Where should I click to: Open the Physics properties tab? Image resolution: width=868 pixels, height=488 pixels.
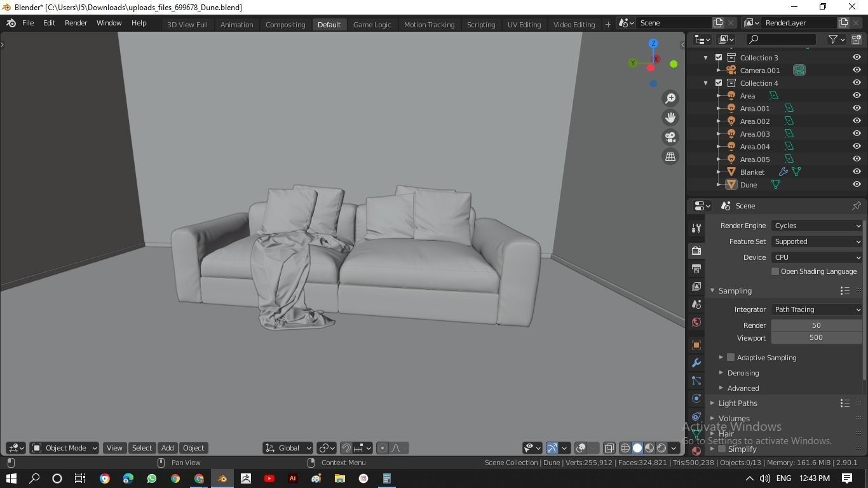(696, 398)
